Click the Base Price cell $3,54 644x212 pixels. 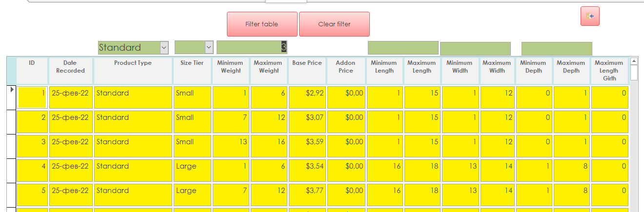307,171
